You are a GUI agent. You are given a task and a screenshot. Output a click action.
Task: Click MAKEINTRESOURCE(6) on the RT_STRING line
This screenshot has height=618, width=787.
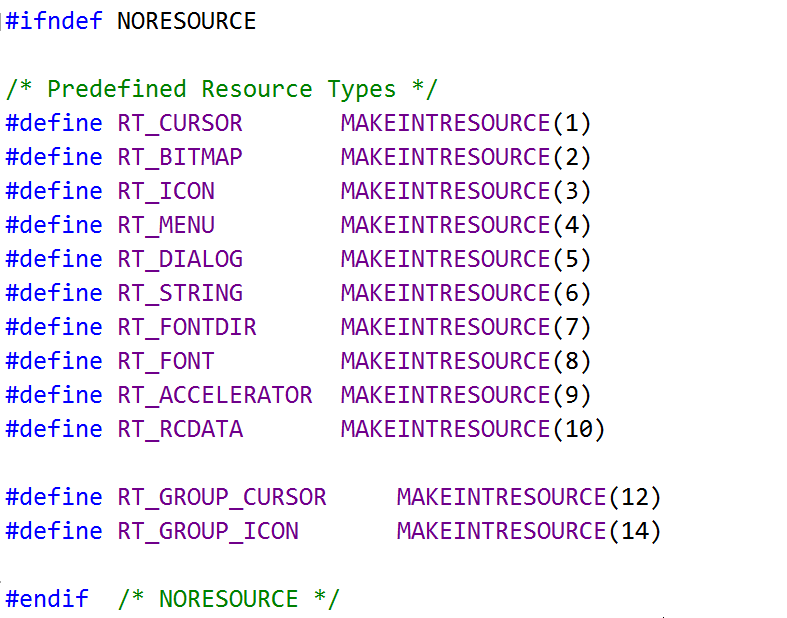pyautogui.click(x=466, y=293)
